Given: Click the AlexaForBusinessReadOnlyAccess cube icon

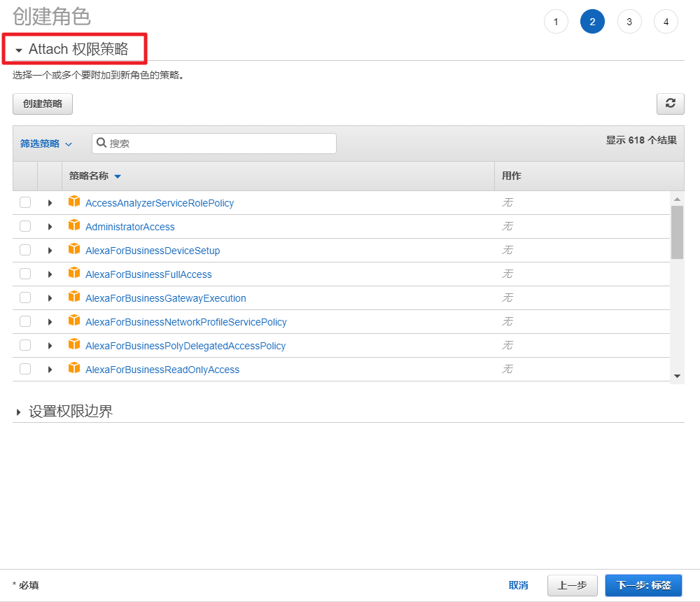Looking at the screenshot, I should point(74,369).
